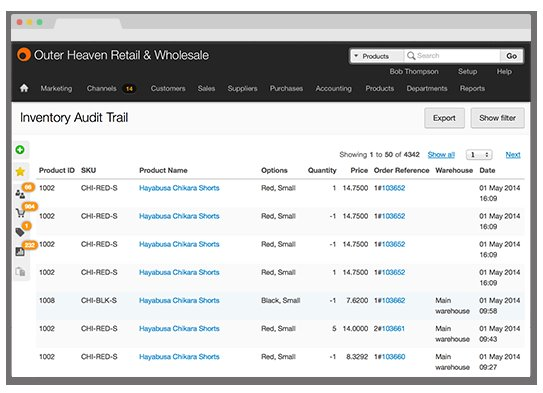Open the page number selector
The width and height of the screenshot is (543, 393).
point(479,154)
